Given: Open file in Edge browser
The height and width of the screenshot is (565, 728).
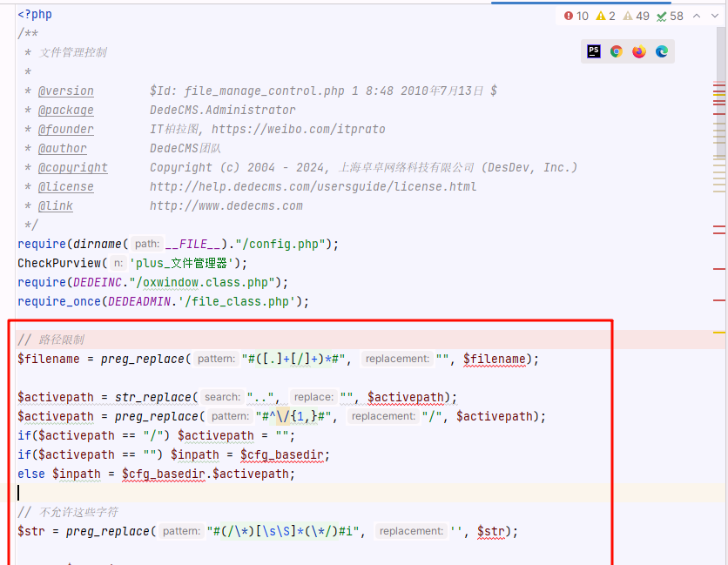Looking at the screenshot, I should (x=662, y=51).
